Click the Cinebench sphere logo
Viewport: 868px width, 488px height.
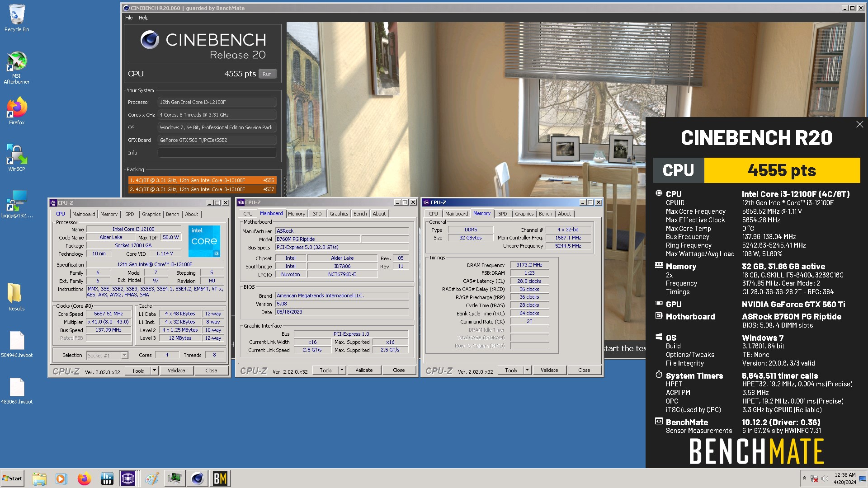tap(150, 40)
